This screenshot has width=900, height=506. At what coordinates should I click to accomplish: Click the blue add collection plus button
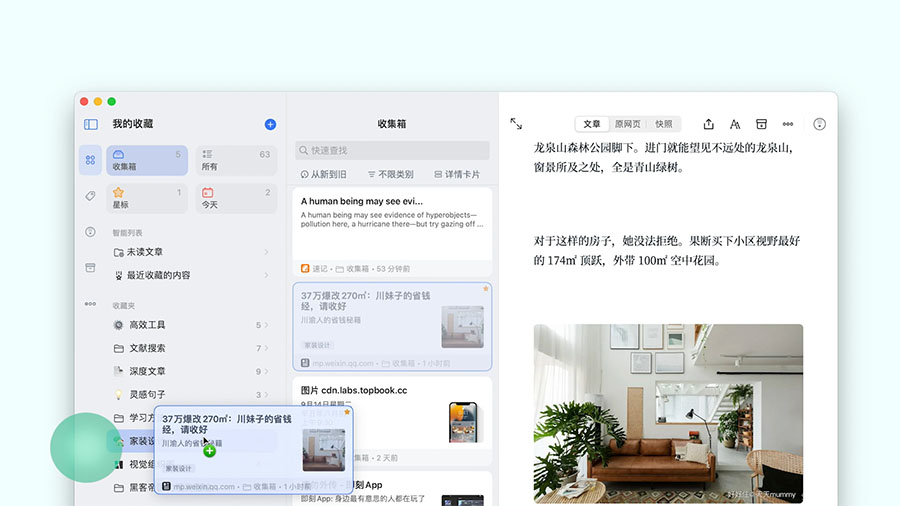pos(270,124)
